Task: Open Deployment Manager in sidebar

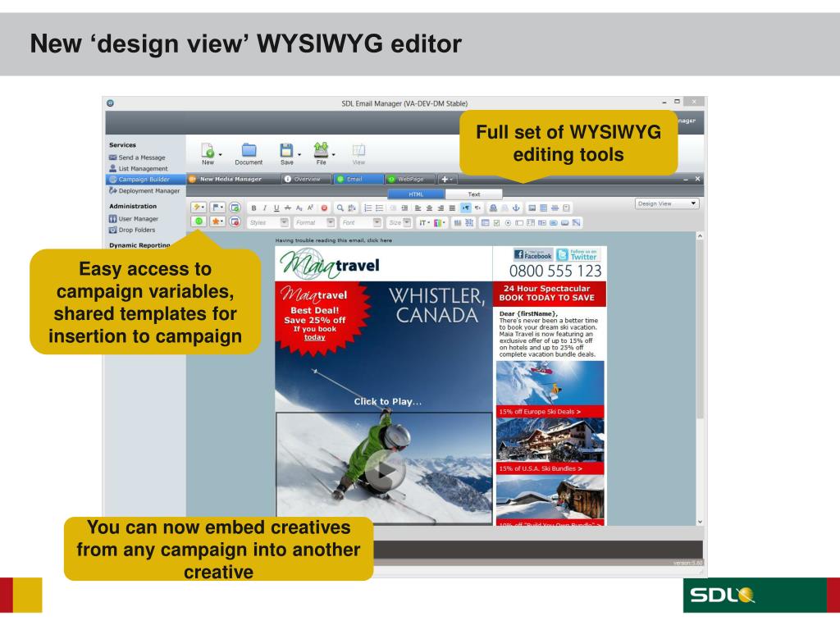Action: click(x=144, y=190)
